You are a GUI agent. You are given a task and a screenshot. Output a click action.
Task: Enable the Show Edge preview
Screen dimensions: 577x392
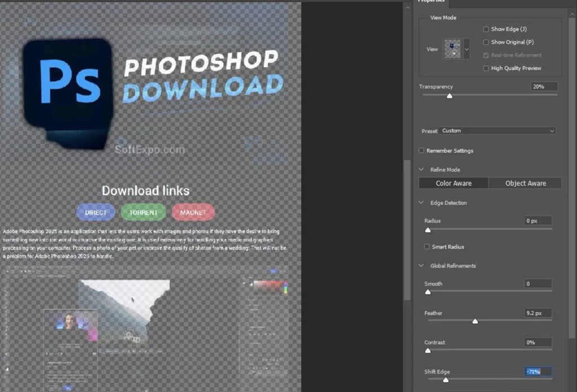[x=486, y=29]
